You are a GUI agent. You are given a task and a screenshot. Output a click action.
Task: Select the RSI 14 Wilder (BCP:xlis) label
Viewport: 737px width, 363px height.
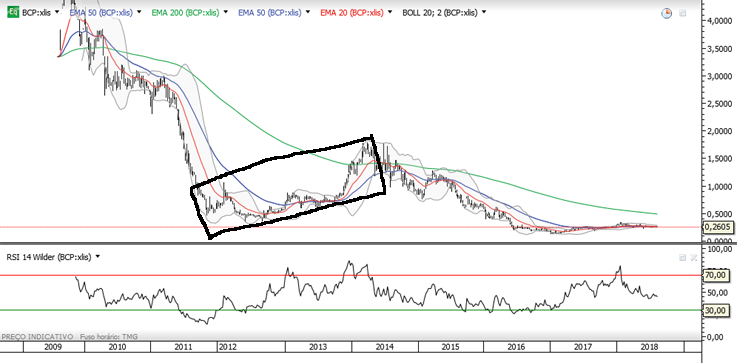pos(48,257)
